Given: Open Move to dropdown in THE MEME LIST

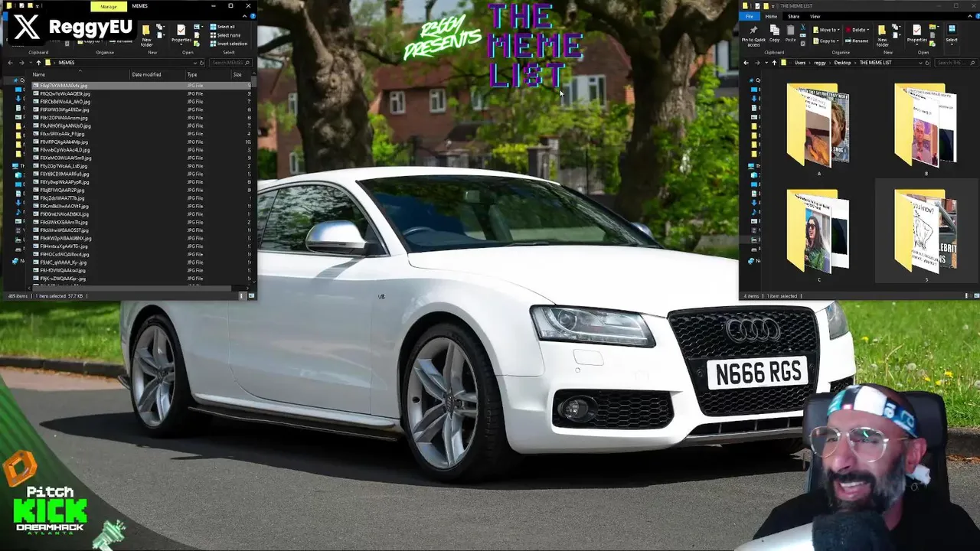Looking at the screenshot, I should [825, 30].
